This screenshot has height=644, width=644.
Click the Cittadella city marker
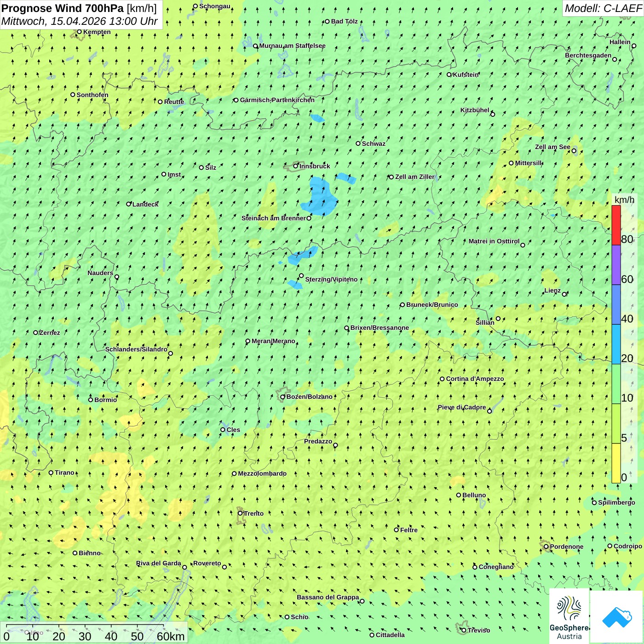click(372, 635)
